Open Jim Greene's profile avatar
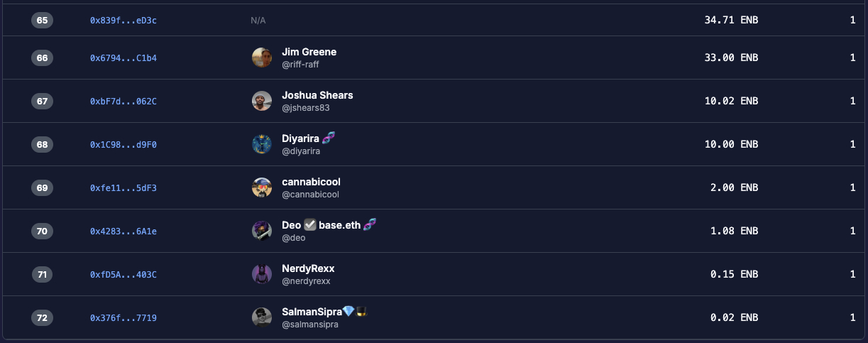Screen dimensions: 868x343 point(262,58)
